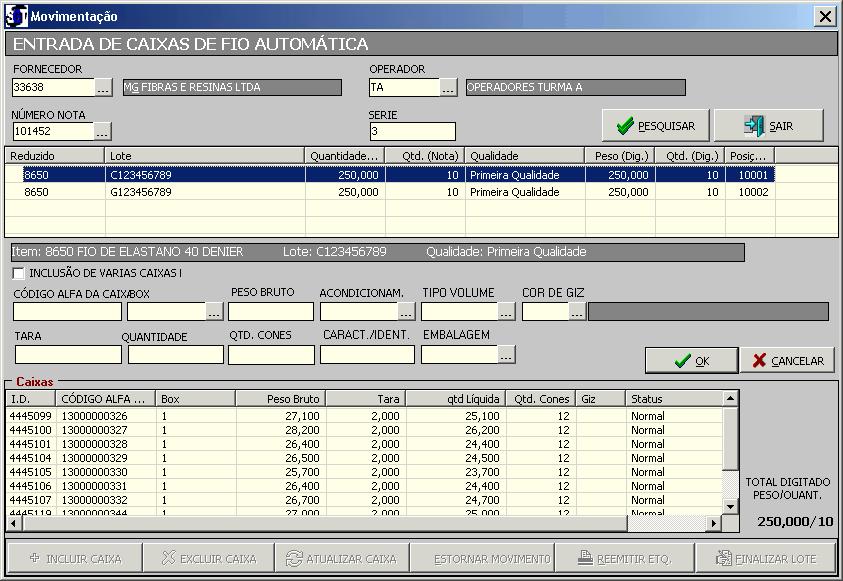Open the Cor de Giz lookup button
843x581 pixels.
576,312
